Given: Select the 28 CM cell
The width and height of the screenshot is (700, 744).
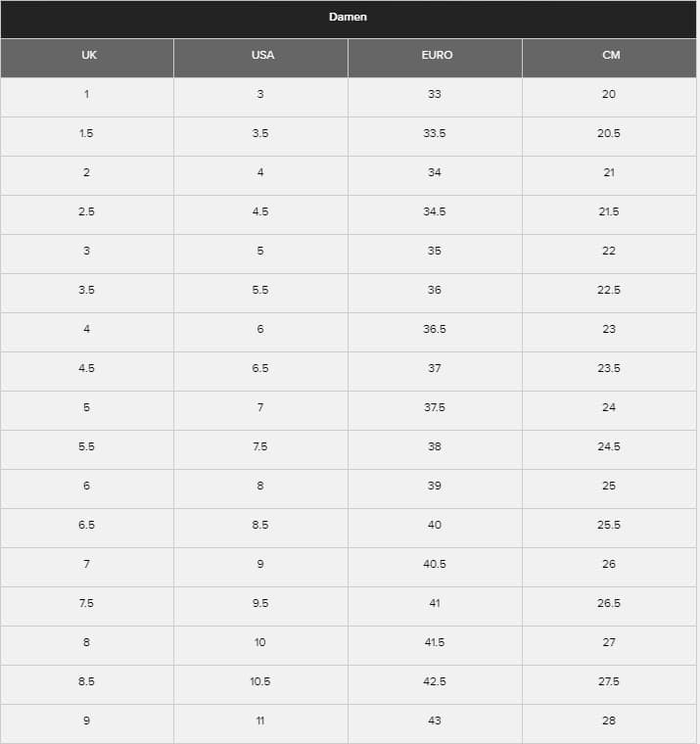Looking at the screenshot, I should pyautogui.click(x=609, y=721).
